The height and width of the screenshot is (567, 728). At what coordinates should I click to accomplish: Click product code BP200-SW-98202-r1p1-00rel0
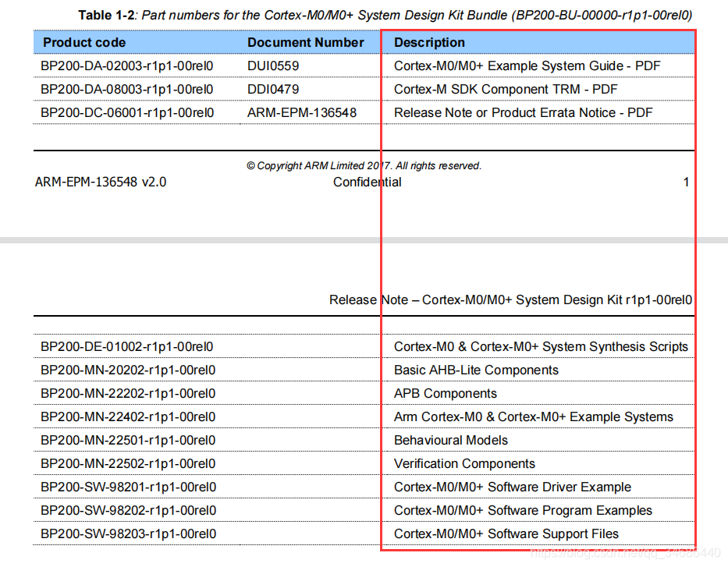point(129,510)
